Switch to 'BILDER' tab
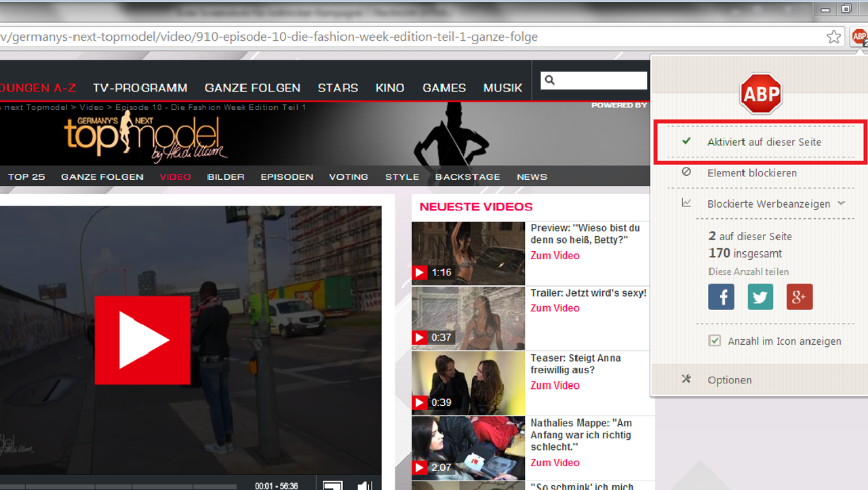 (226, 176)
